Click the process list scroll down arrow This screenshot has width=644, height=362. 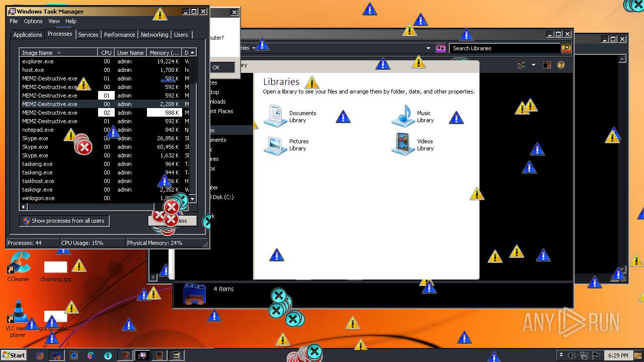192,199
